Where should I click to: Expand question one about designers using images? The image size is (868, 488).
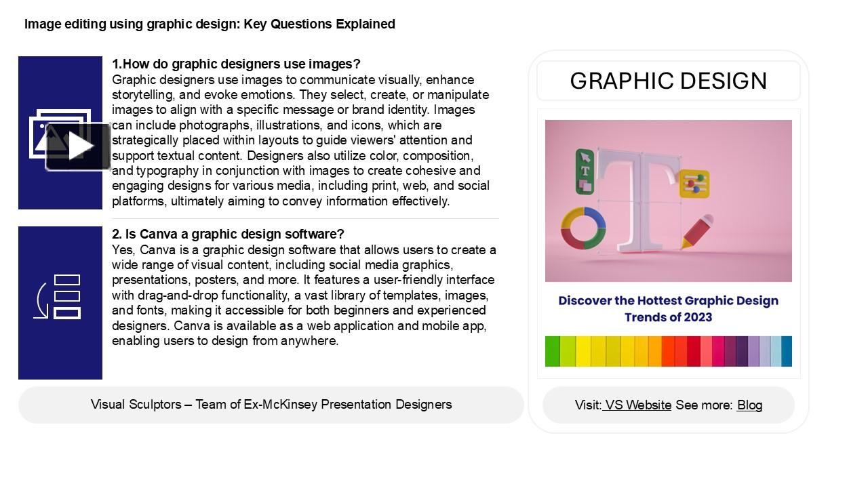[x=236, y=64]
